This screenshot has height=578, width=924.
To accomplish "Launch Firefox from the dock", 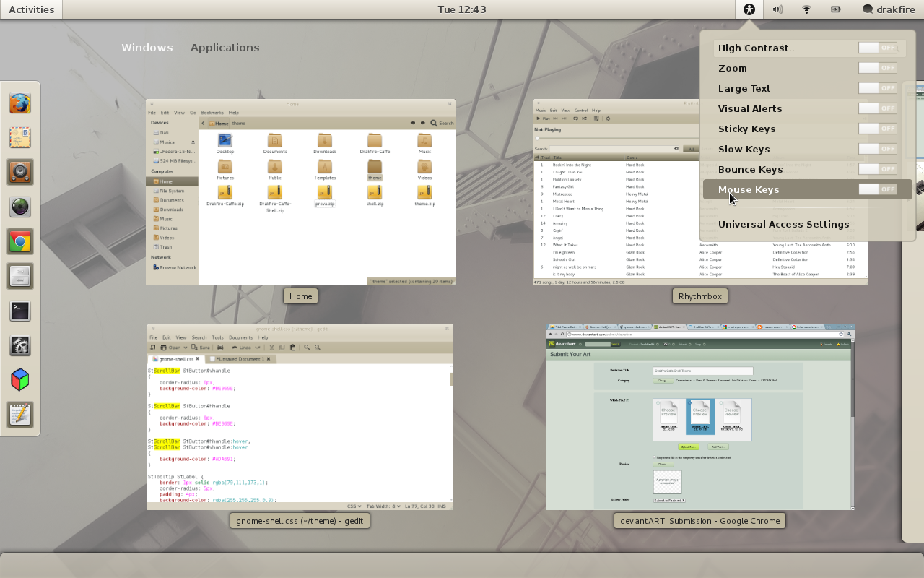I will (x=20, y=103).
